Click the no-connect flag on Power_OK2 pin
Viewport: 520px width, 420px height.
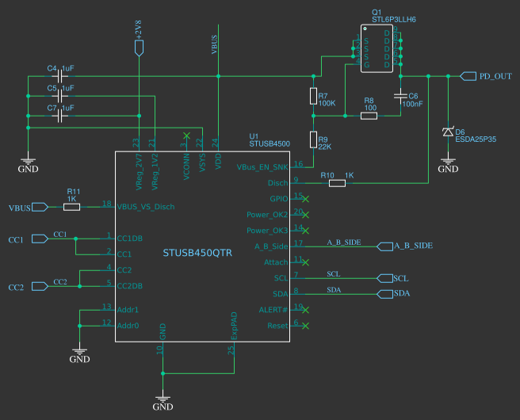tap(305, 215)
